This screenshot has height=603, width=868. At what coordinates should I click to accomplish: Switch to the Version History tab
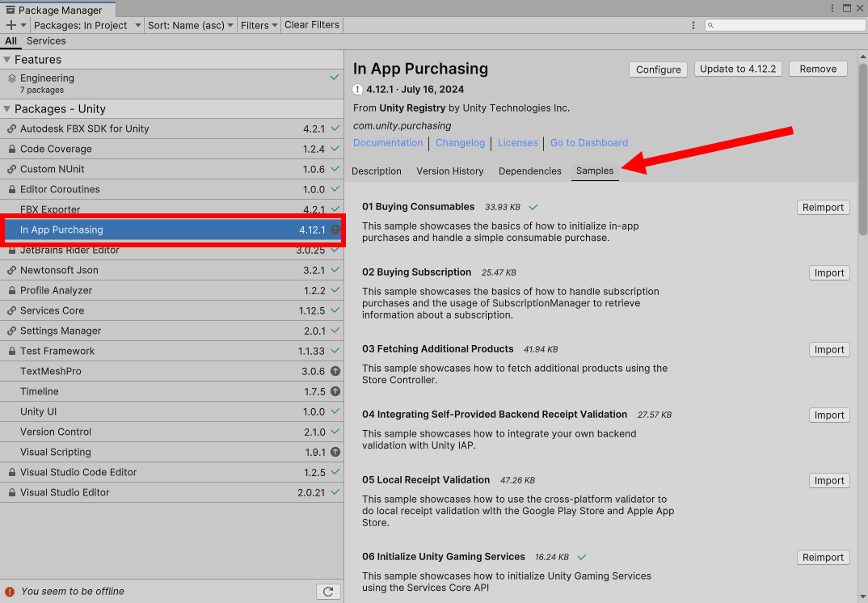(x=450, y=171)
